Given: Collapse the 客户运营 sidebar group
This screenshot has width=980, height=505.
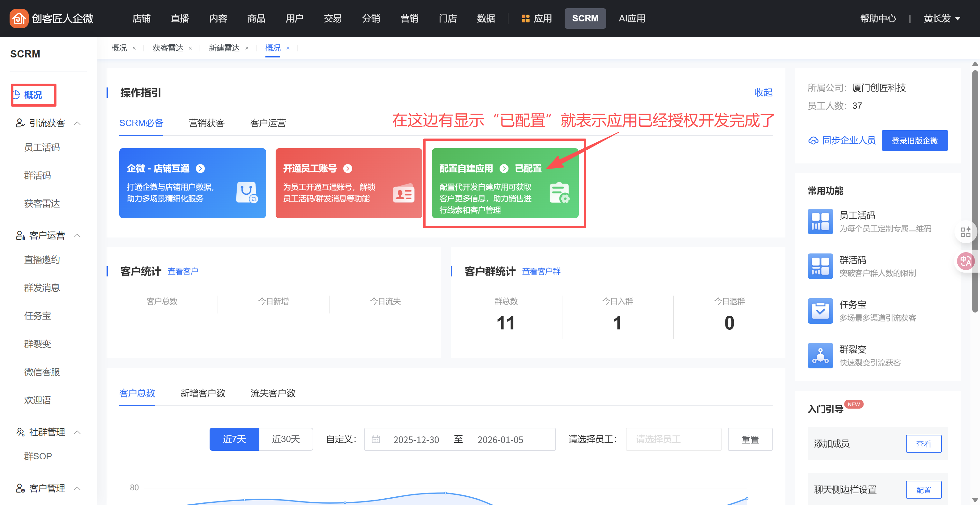Looking at the screenshot, I should [x=77, y=236].
